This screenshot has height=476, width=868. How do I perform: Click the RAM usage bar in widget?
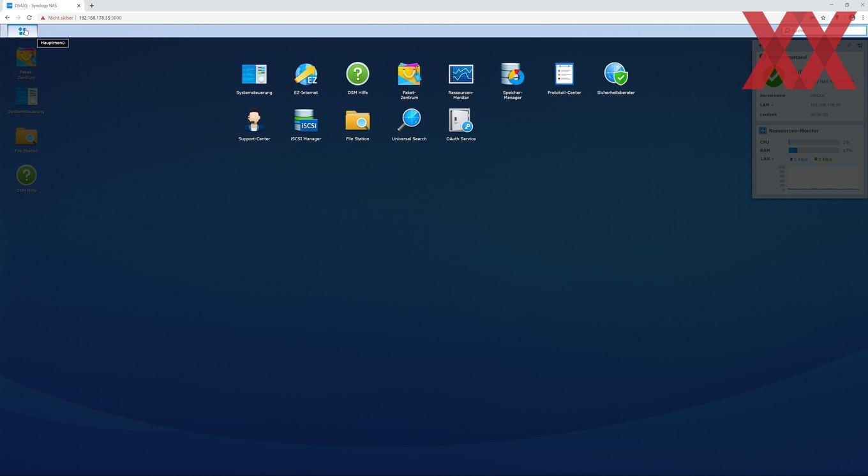(814, 151)
